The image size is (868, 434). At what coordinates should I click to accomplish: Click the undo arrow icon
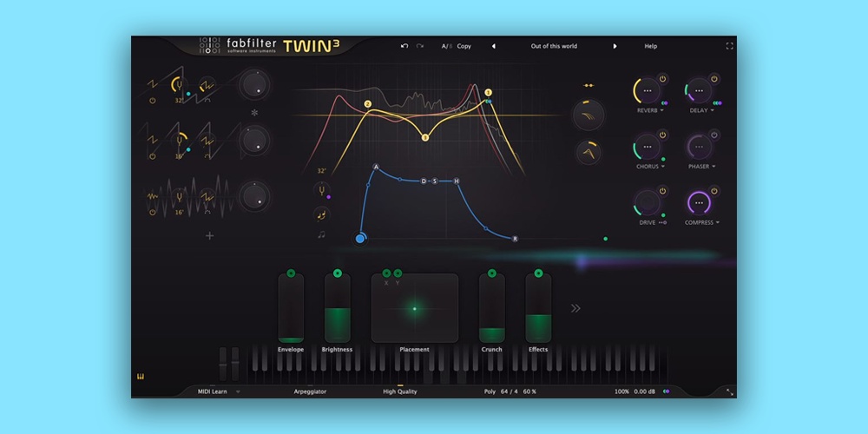[404, 46]
